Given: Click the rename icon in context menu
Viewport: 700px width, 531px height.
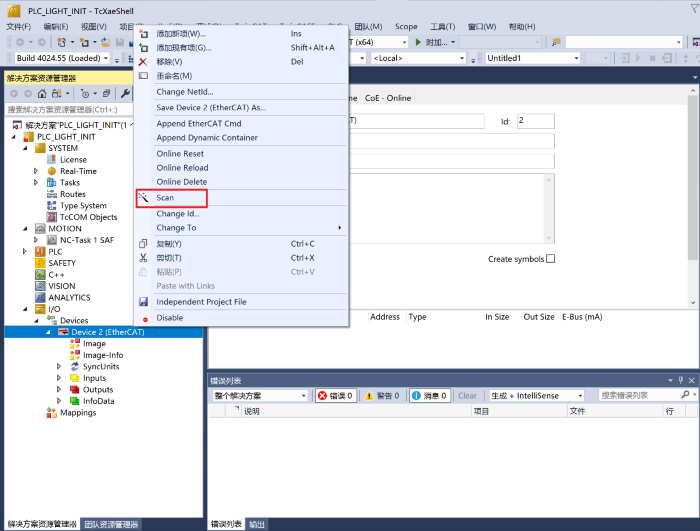Looking at the screenshot, I should click(143, 76).
